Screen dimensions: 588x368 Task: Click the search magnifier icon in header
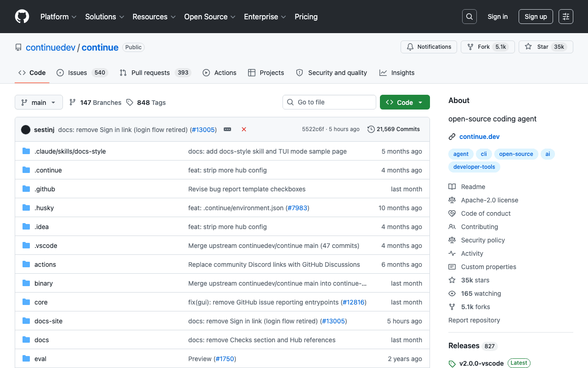469,17
